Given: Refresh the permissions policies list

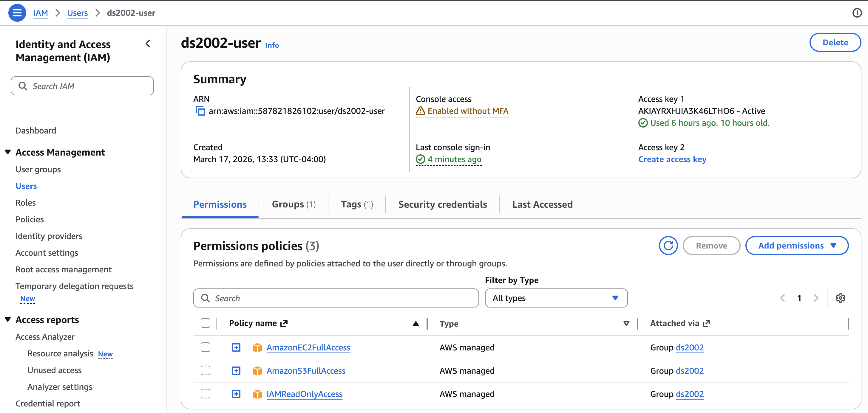Looking at the screenshot, I should [x=668, y=246].
